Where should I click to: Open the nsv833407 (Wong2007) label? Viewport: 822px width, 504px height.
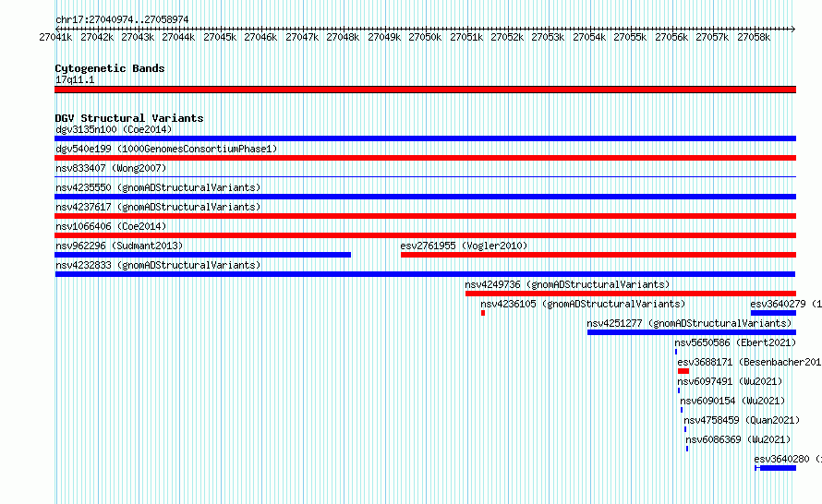click(111, 168)
